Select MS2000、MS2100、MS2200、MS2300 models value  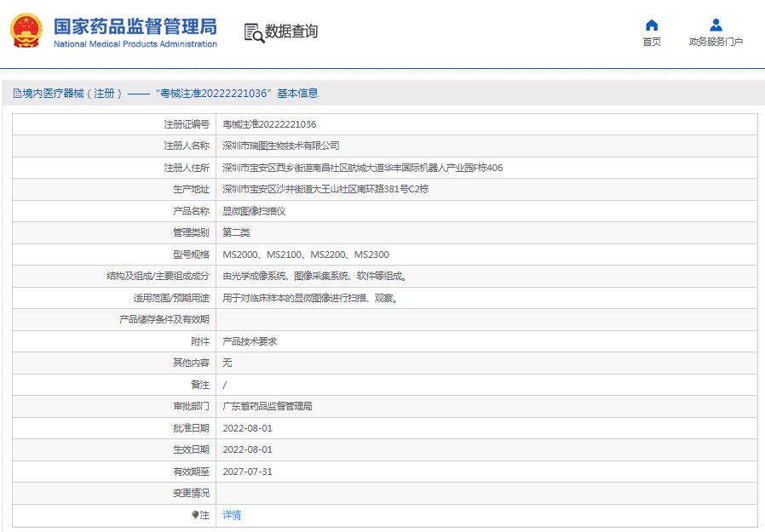tap(306, 255)
